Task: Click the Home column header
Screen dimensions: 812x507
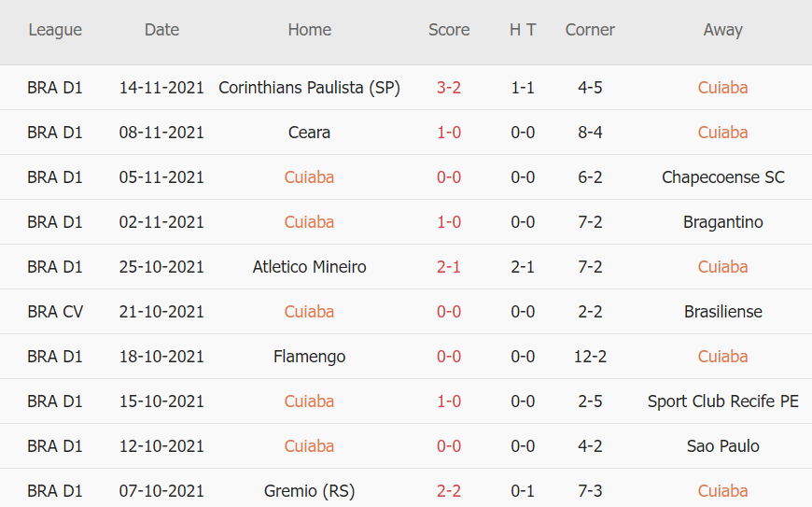Action: click(x=309, y=30)
